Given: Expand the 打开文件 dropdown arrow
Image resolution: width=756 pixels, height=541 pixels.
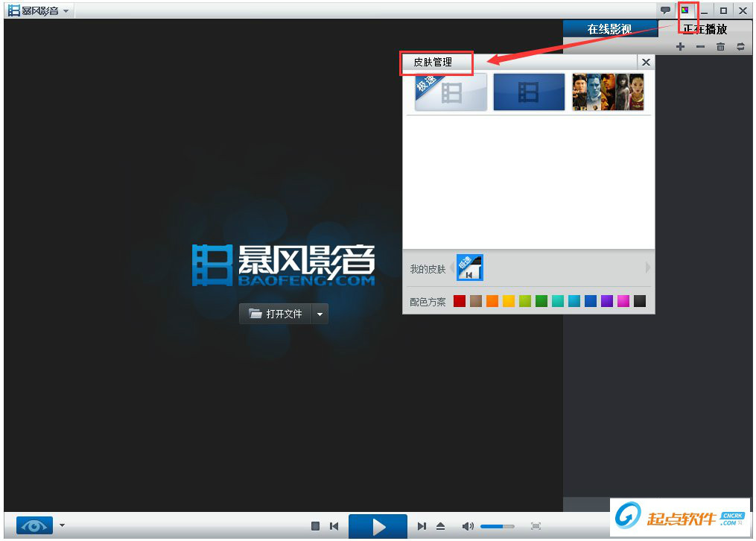Looking at the screenshot, I should (320, 314).
